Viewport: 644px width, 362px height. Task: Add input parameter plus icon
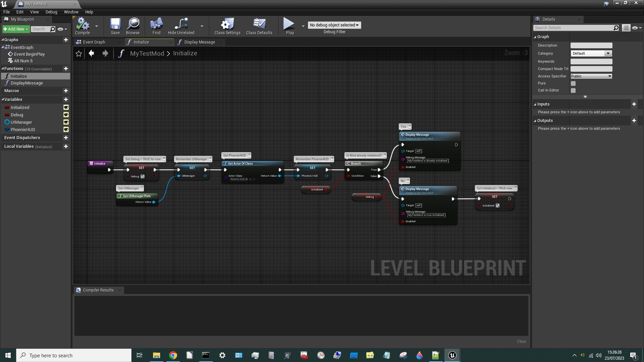tap(634, 104)
